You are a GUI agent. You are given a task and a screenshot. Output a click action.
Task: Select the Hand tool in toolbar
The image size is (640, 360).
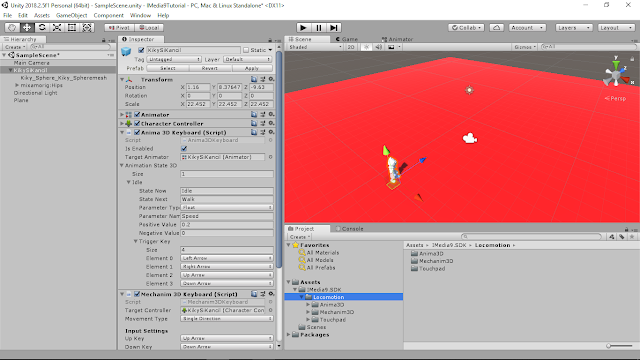11,28
